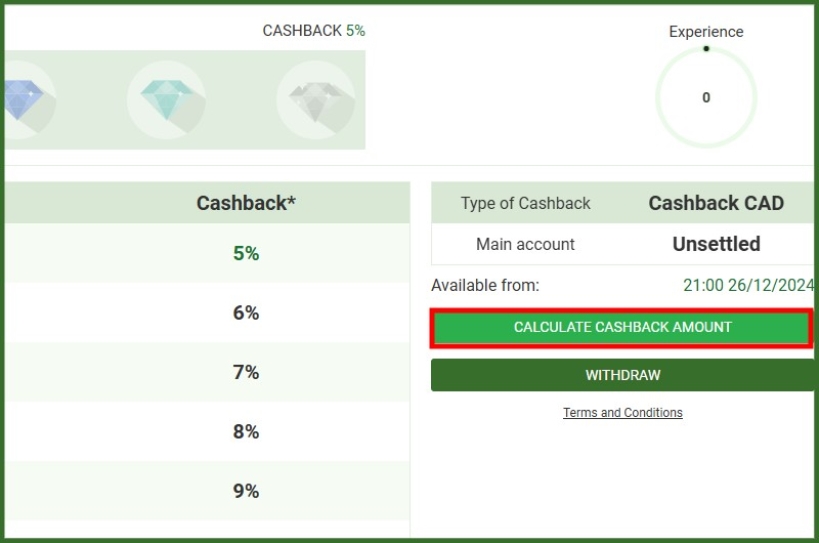Click the 21:00 26/12/2024 availability date

tap(748, 285)
